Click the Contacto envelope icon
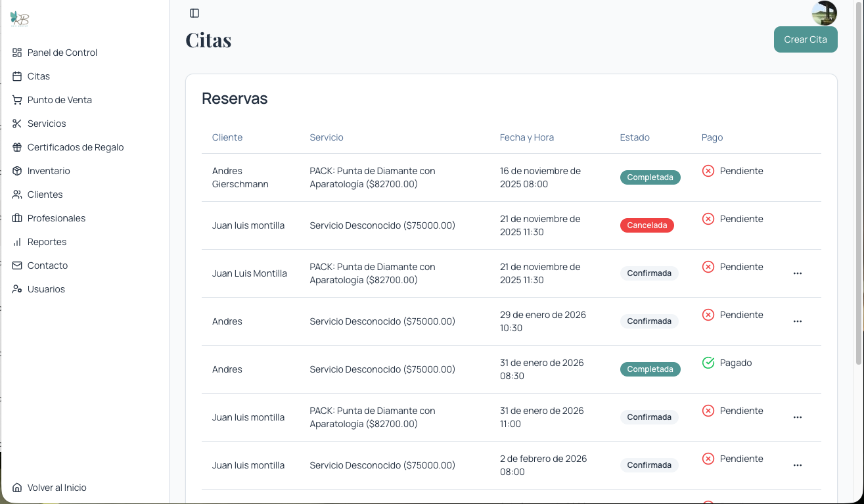The image size is (864, 504). tap(17, 265)
